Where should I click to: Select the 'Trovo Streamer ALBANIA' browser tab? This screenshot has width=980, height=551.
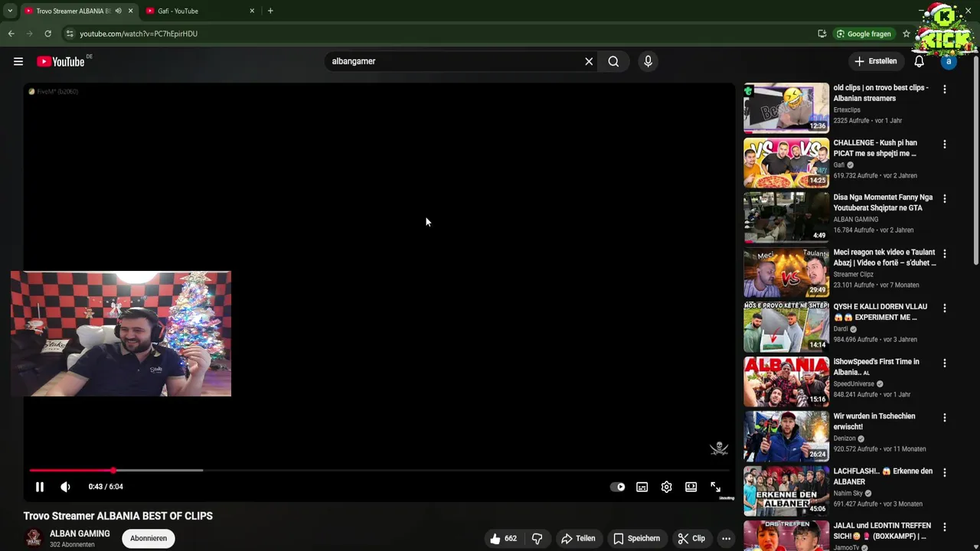(73, 11)
